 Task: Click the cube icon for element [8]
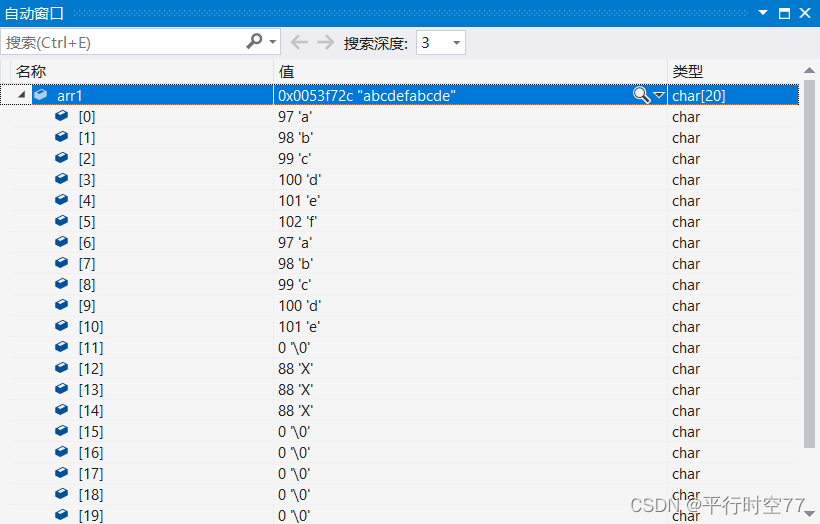(62, 283)
